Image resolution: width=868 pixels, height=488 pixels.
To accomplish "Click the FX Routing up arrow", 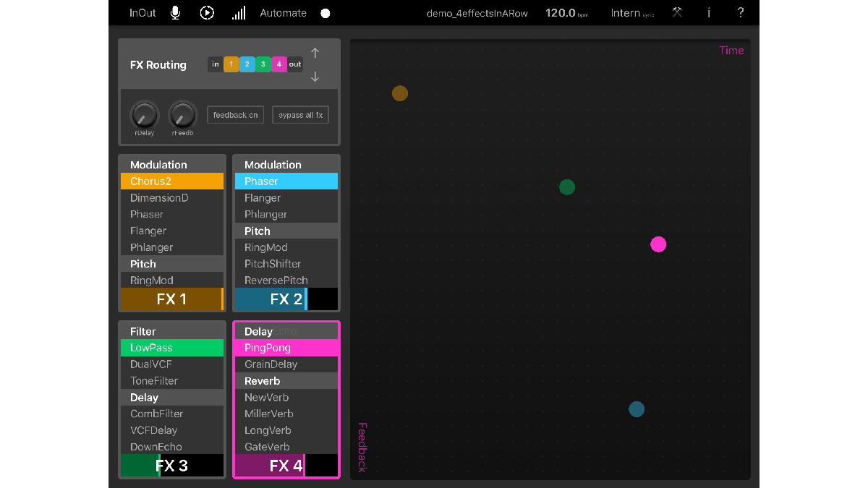I will pyautogui.click(x=315, y=53).
